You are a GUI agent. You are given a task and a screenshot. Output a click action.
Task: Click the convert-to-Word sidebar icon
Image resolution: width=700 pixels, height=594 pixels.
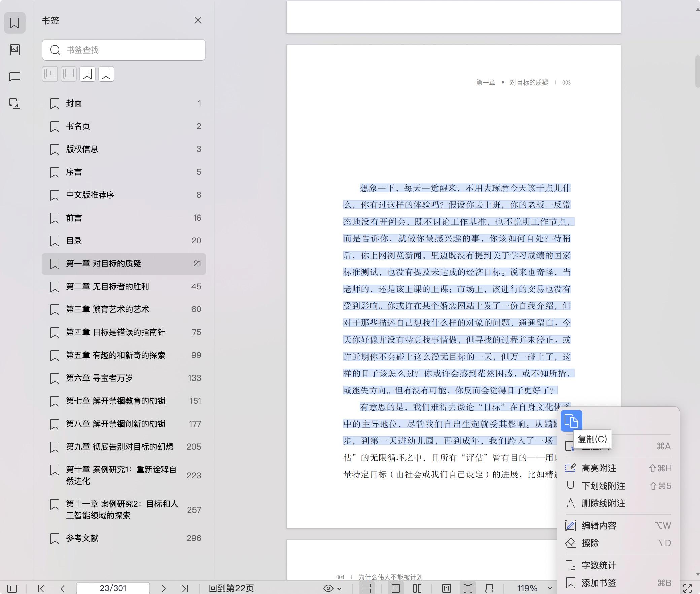(x=15, y=104)
